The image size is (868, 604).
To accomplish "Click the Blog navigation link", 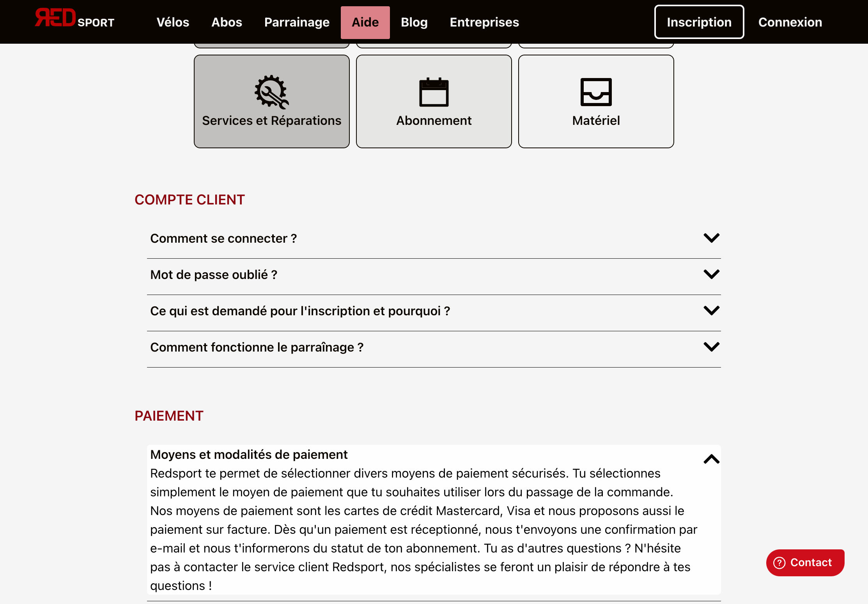I will tap(414, 23).
